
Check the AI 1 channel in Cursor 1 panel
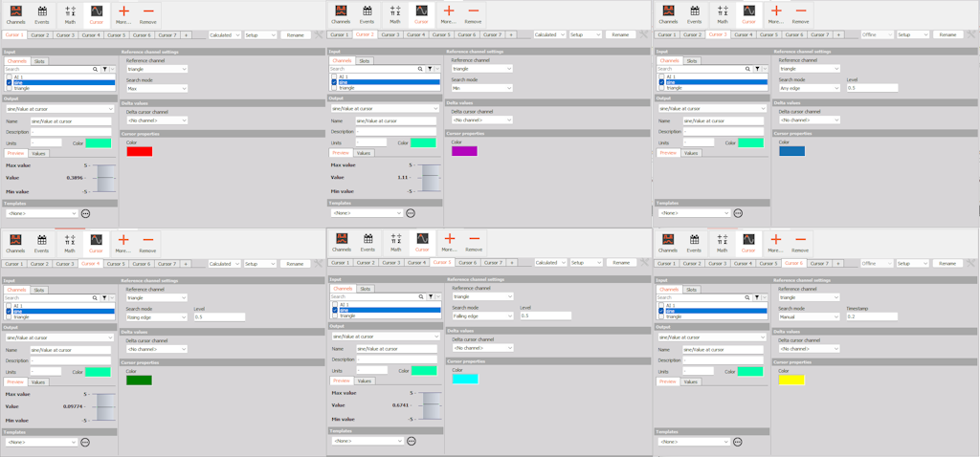pyautogui.click(x=9, y=76)
